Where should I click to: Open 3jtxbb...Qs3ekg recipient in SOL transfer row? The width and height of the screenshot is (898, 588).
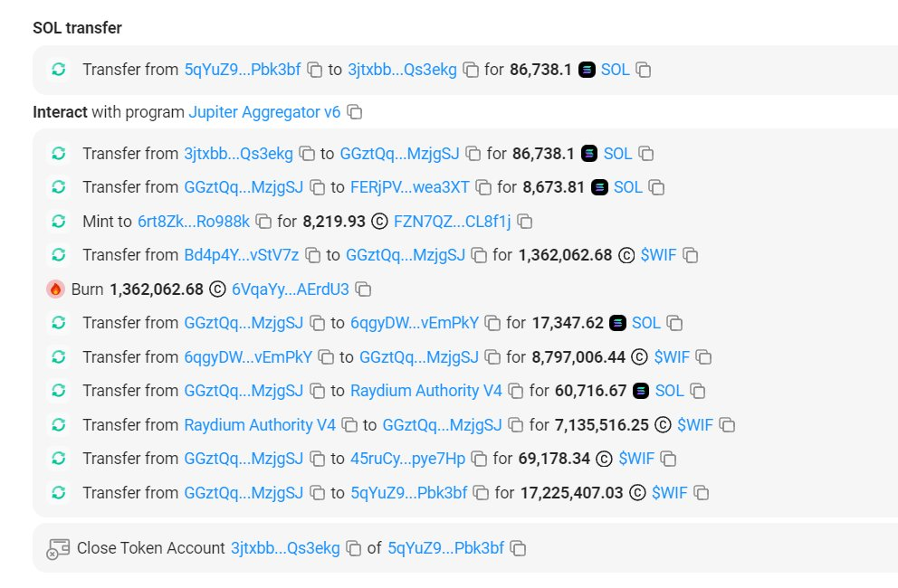pos(403,70)
